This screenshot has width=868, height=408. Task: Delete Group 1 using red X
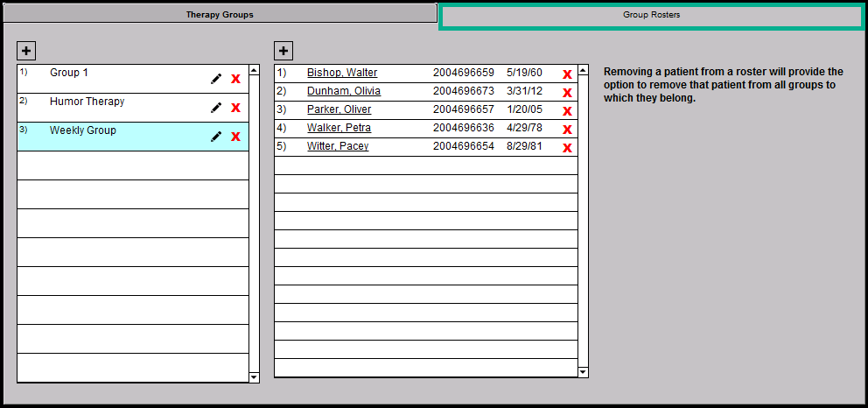pyautogui.click(x=235, y=79)
